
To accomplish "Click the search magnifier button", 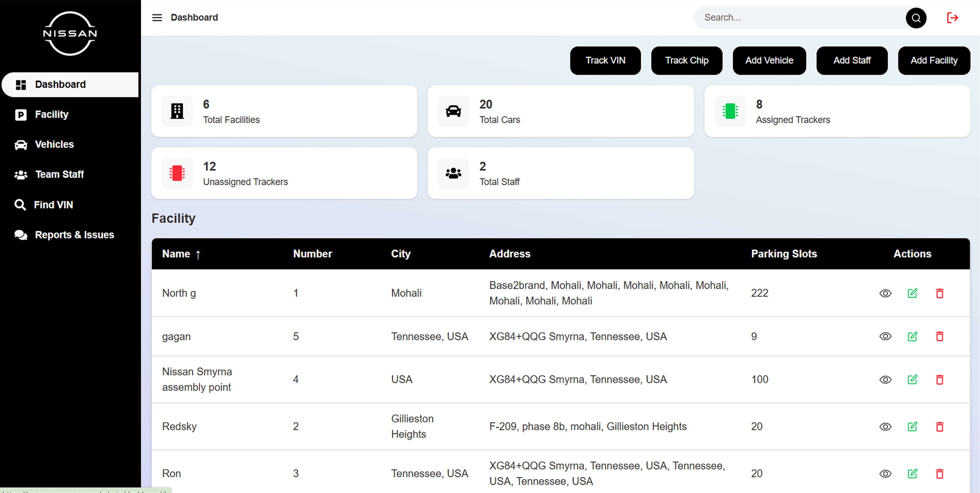I will point(916,18).
